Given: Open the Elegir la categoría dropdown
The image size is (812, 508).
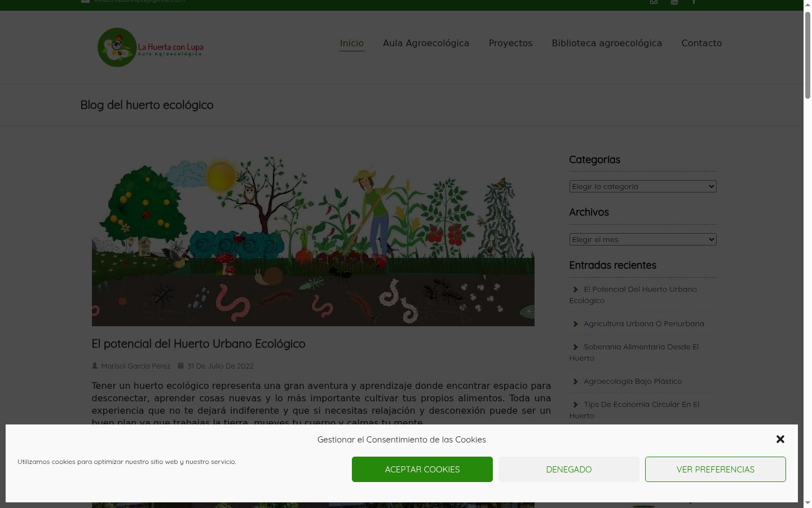Looking at the screenshot, I should (643, 186).
